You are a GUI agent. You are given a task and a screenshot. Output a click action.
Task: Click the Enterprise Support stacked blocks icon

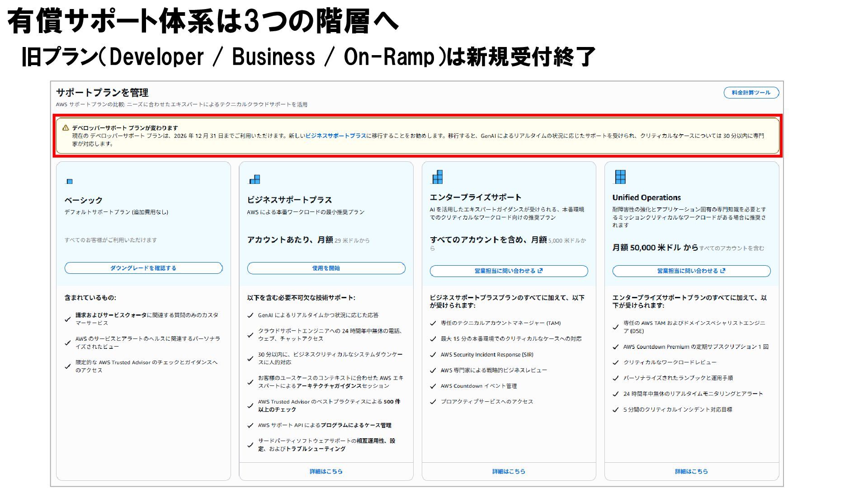click(x=437, y=177)
